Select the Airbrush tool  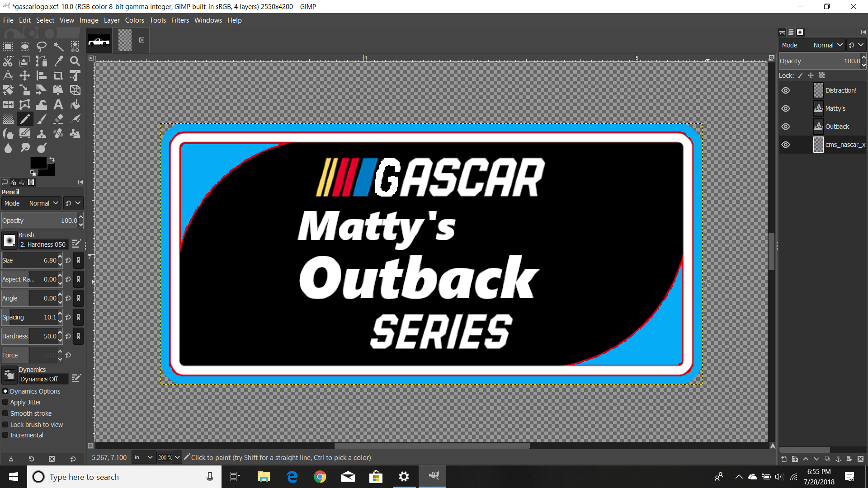click(75, 119)
